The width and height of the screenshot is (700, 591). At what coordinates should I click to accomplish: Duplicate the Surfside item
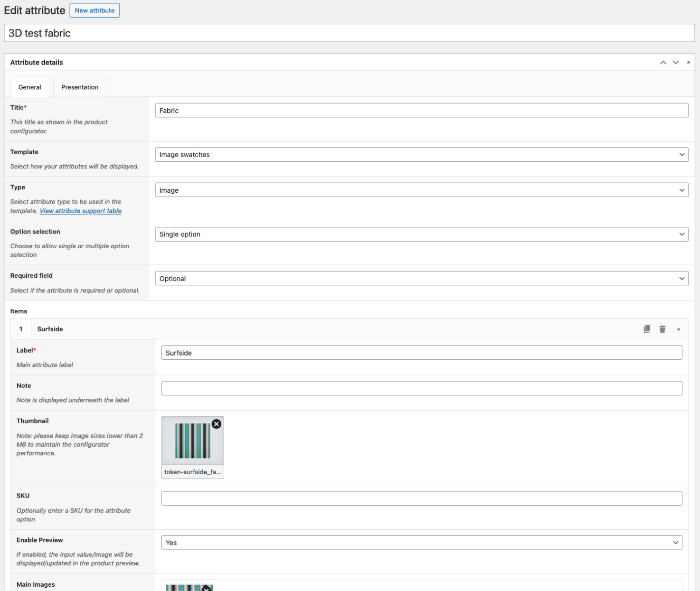pos(647,329)
